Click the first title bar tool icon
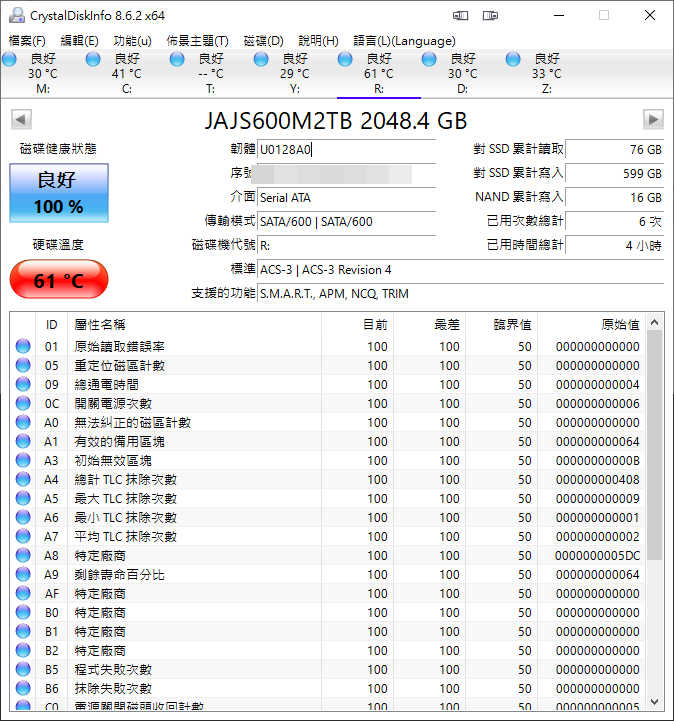 [460, 16]
